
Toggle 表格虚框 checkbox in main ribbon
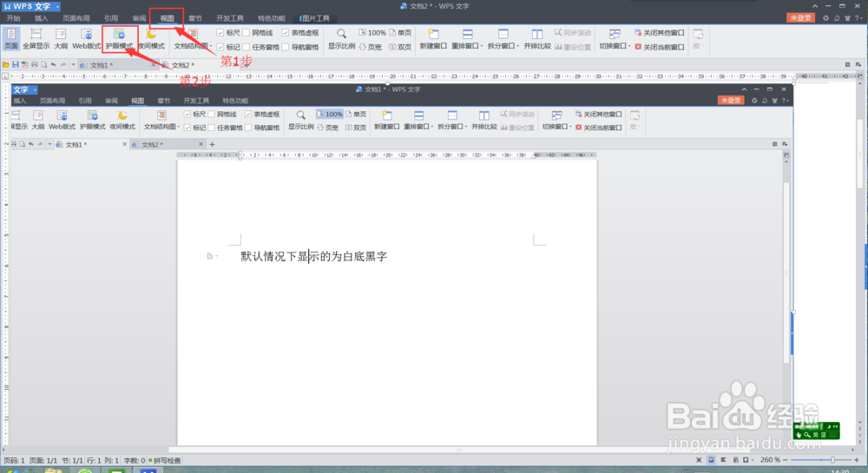coord(285,33)
